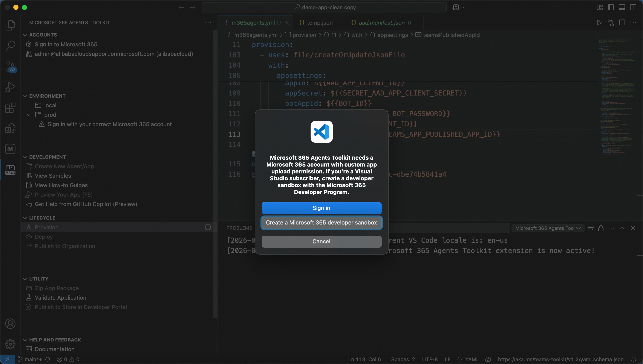This screenshot has height=364, width=643.
Task: Open the Extensions view icon
Action: coord(10,108)
